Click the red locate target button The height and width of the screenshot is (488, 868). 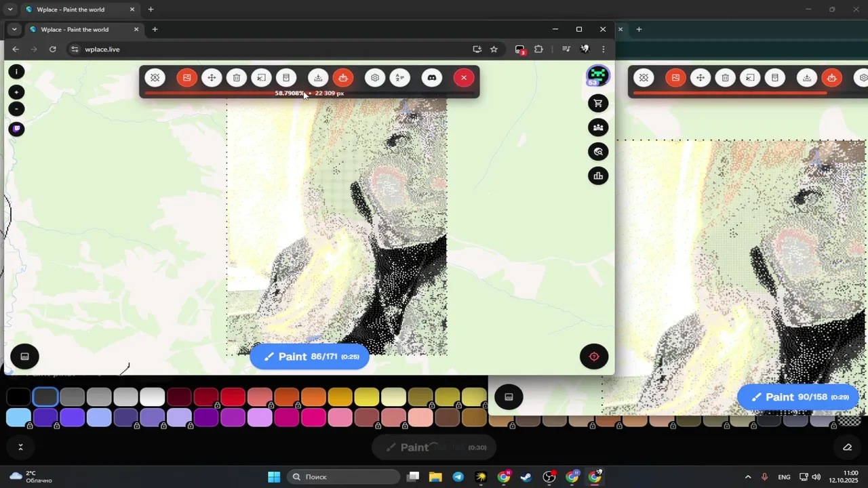pyautogui.click(x=594, y=357)
